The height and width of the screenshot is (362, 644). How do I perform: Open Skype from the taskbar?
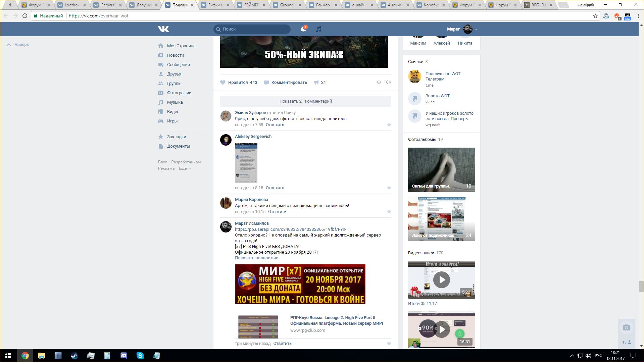[x=140, y=356]
